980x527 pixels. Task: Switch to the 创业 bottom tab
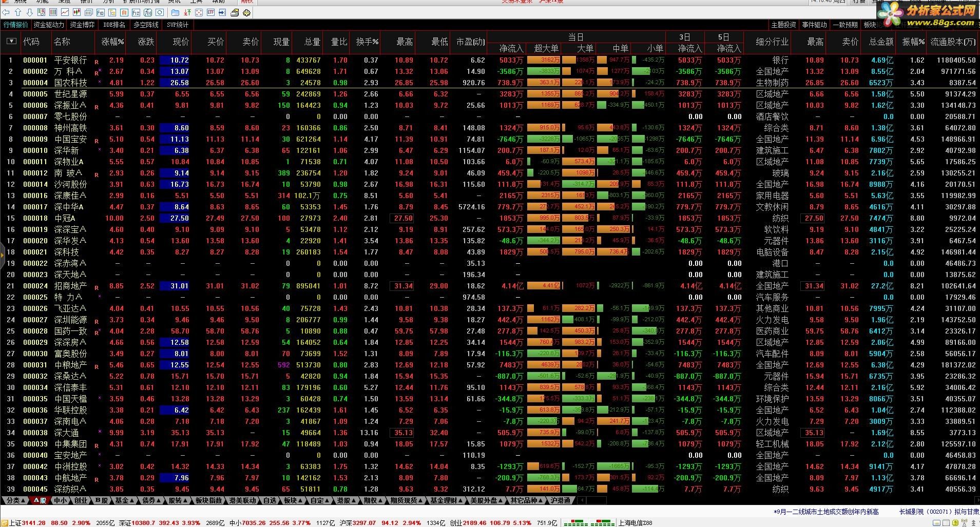[81, 500]
